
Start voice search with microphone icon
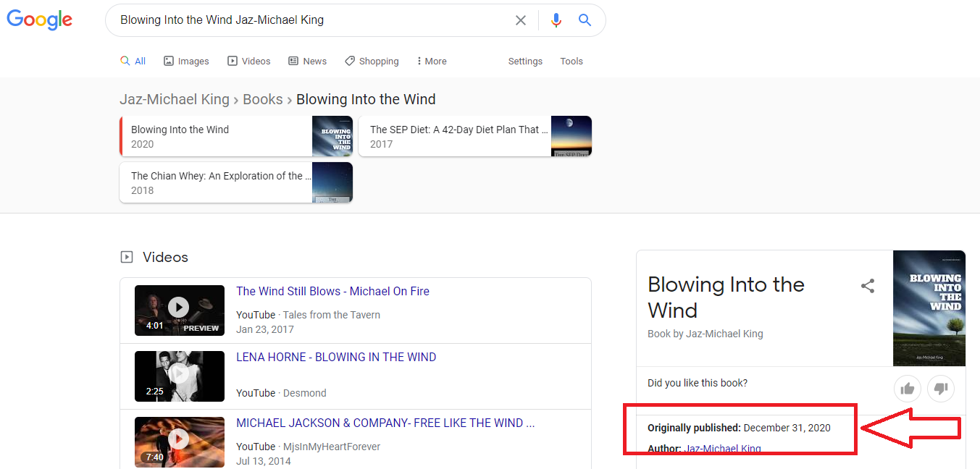point(556,20)
